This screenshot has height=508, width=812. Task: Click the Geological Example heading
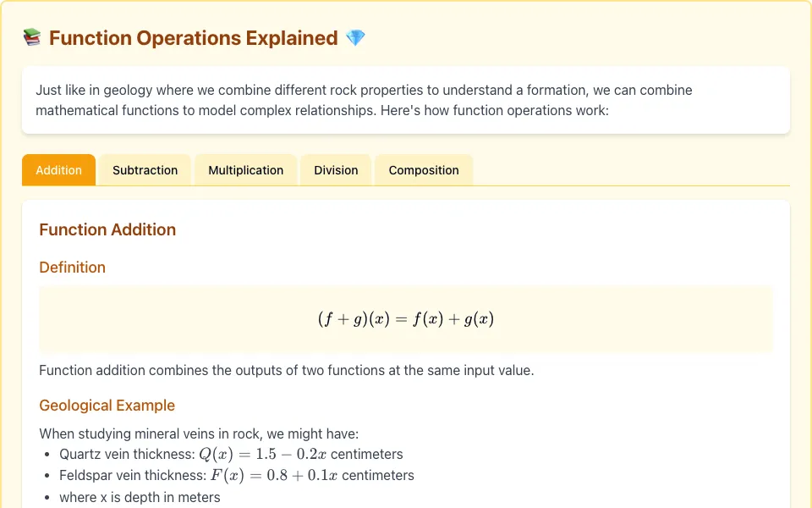107,406
